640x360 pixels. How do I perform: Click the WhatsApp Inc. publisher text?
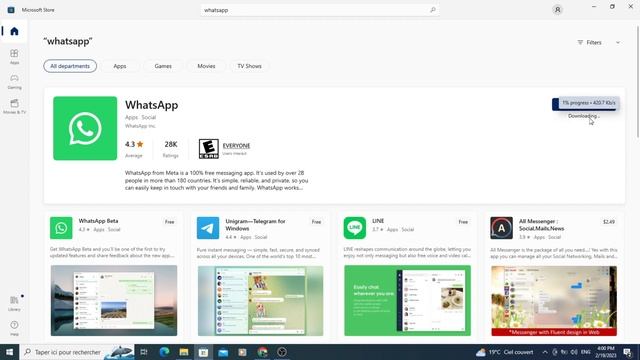click(140, 126)
